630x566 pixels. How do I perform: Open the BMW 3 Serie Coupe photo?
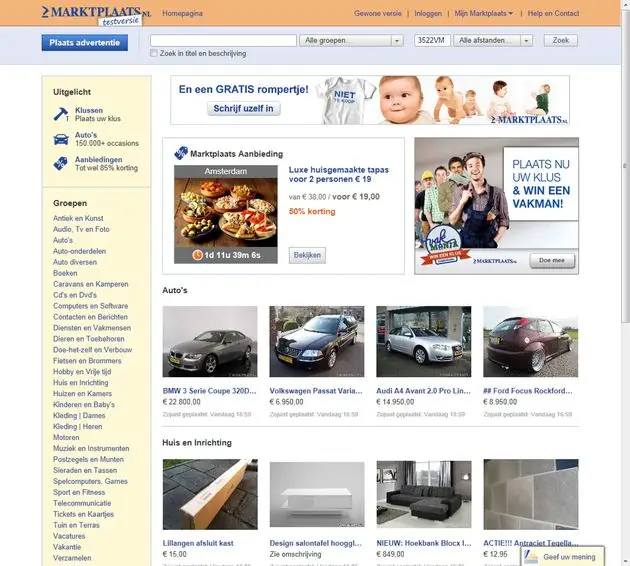(x=210, y=341)
